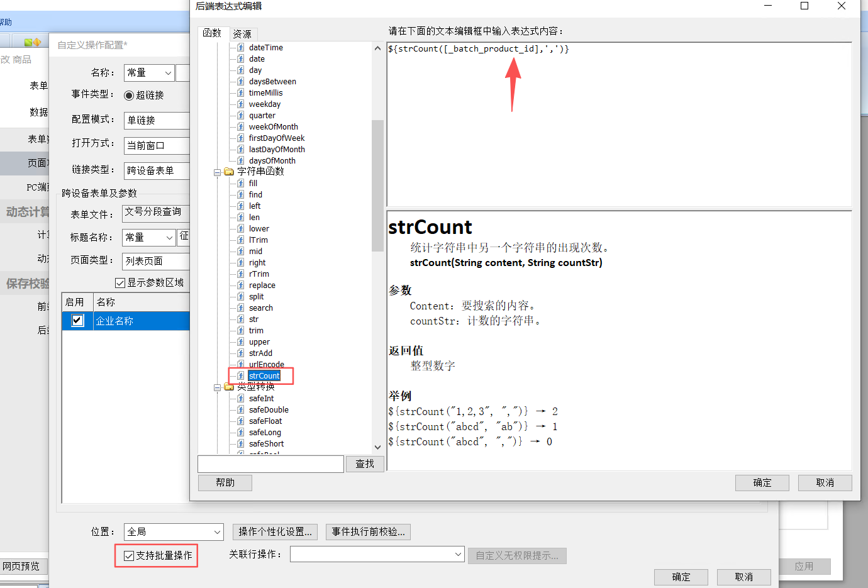Open the 位置 全局 dropdown
This screenshot has width=868, height=588.
(174, 532)
